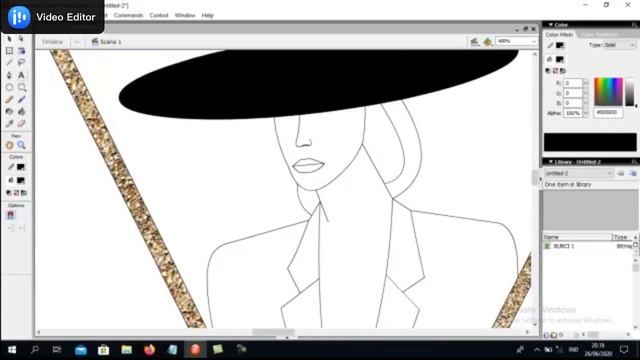
Task: Select the Text tool
Action: click(x=21, y=75)
